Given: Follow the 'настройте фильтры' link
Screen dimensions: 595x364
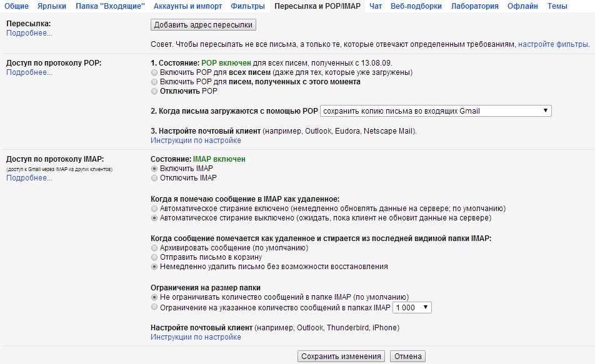Looking at the screenshot, I should click(553, 44).
